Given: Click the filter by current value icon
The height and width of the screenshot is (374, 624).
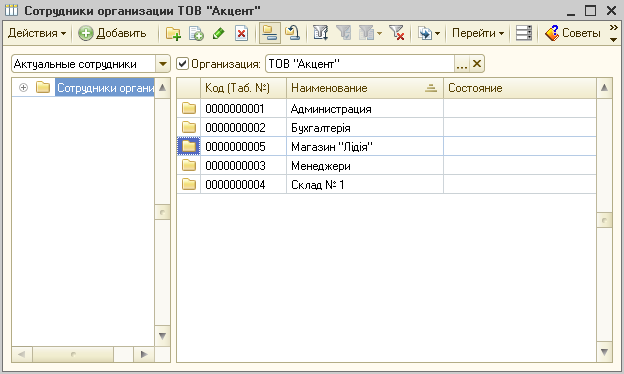Looking at the screenshot, I should point(344,33).
